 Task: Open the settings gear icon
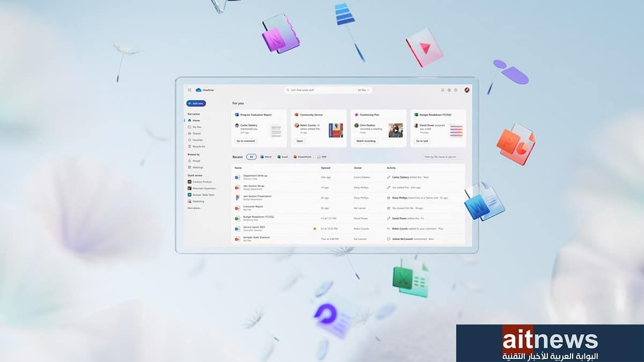pyautogui.click(x=449, y=90)
